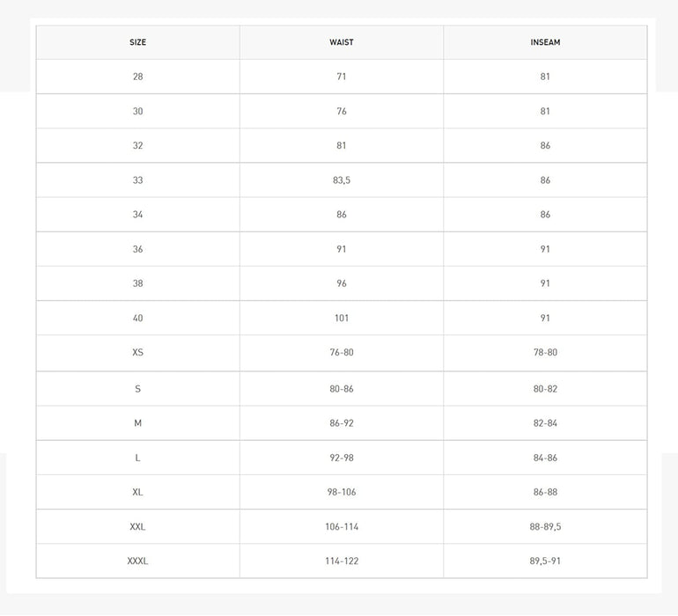Screen dimensions: 678x616
Task: Click the waist range 114-122
Action: point(342,561)
